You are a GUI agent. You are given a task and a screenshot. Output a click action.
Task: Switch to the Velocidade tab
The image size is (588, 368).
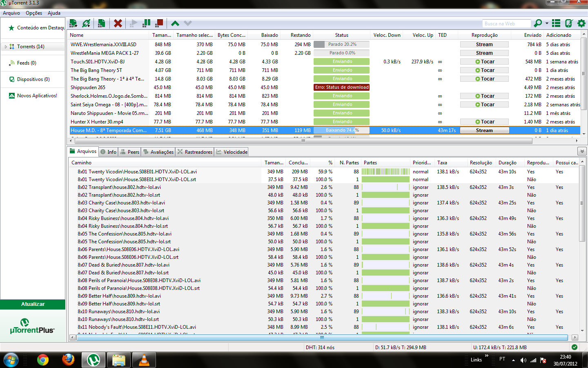(x=232, y=152)
